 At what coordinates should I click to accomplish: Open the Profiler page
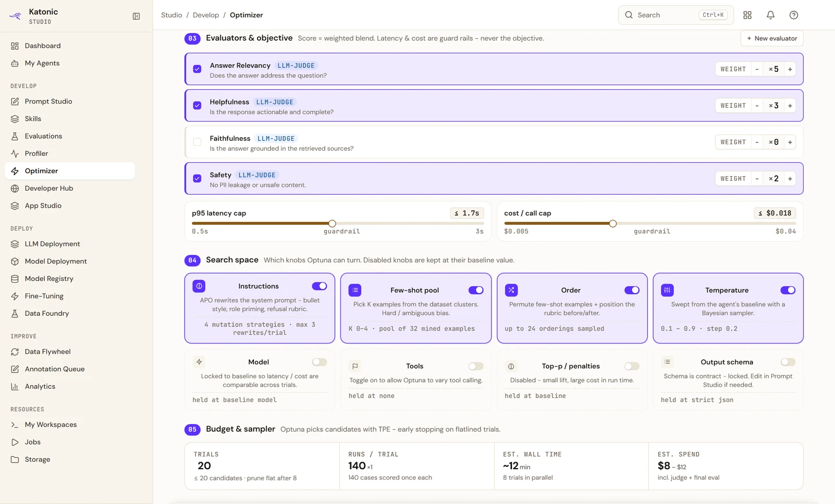pos(70,154)
